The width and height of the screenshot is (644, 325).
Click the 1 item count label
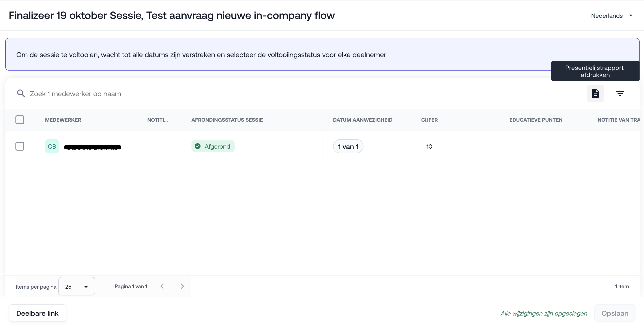622,286
